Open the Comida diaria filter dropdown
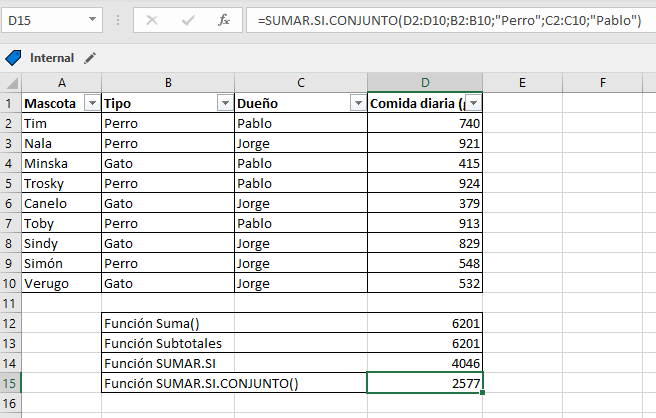Viewport: 656px width, 418px height. [474, 103]
